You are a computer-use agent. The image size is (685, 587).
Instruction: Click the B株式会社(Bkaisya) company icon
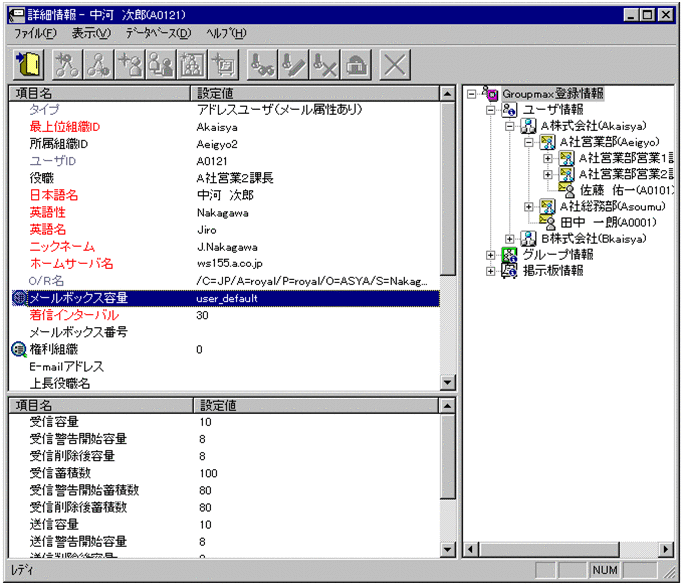coord(528,238)
